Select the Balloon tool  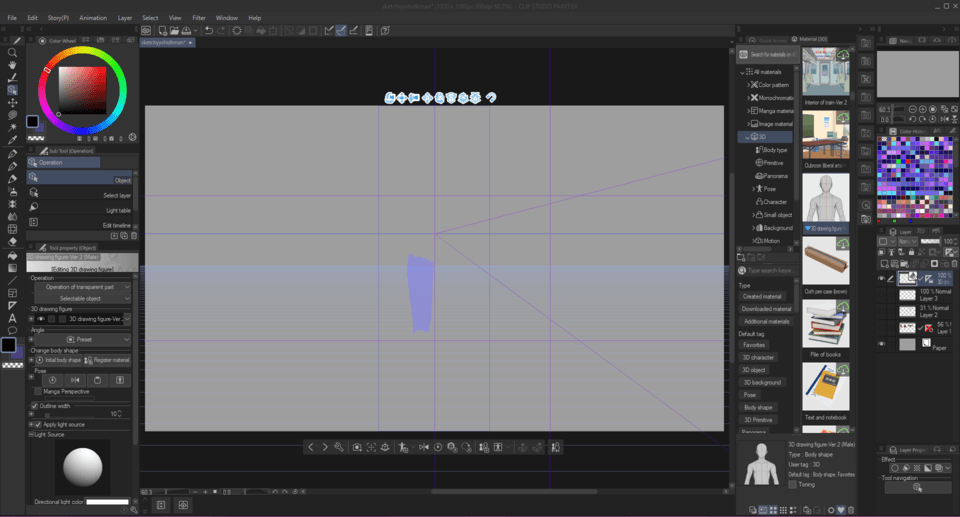tap(12, 331)
